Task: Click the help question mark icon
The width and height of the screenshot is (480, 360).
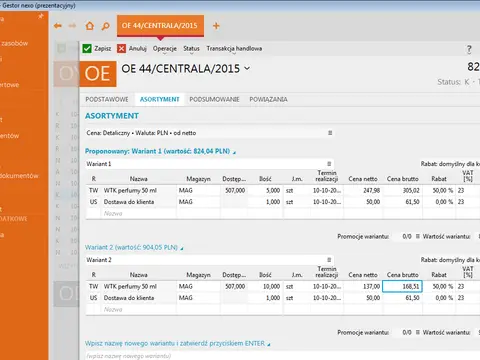Action: (x=469, y=49)
